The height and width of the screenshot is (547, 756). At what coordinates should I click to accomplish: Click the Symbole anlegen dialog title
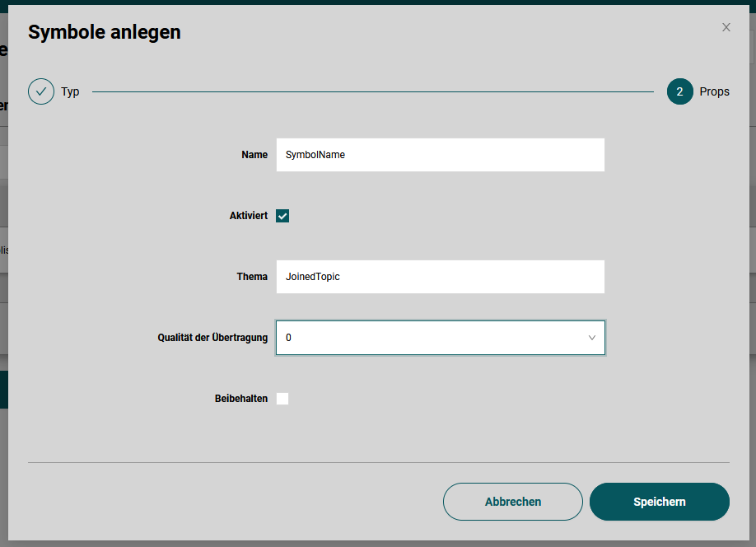[105, 32]
